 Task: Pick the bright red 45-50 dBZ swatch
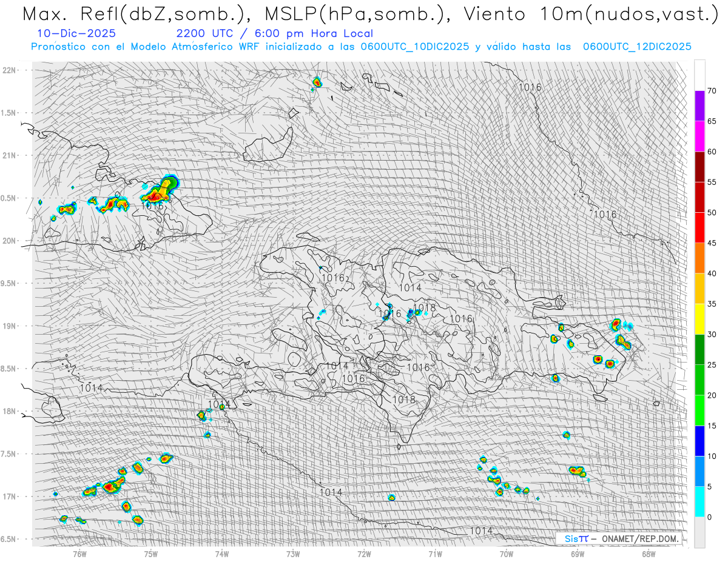(x=699, y=228)
